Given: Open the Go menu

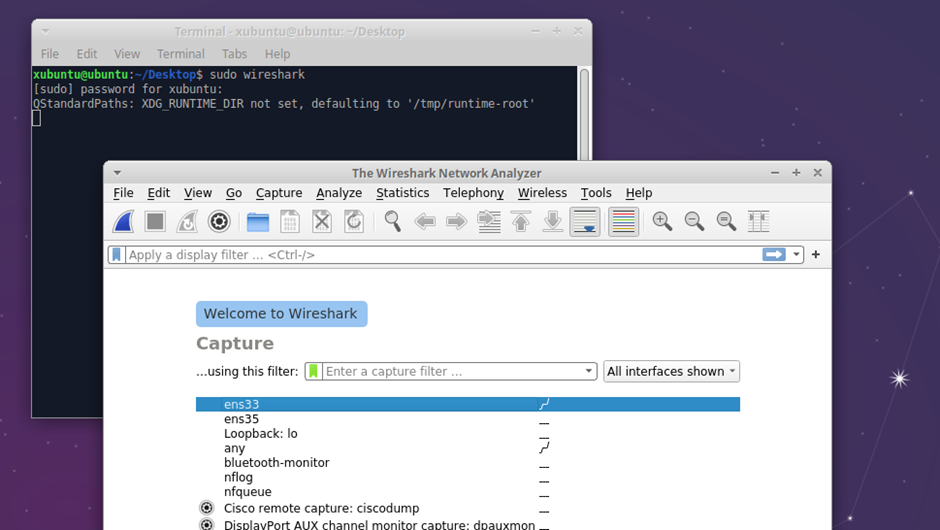Looking at the screenshot, I should pos(234,193).
